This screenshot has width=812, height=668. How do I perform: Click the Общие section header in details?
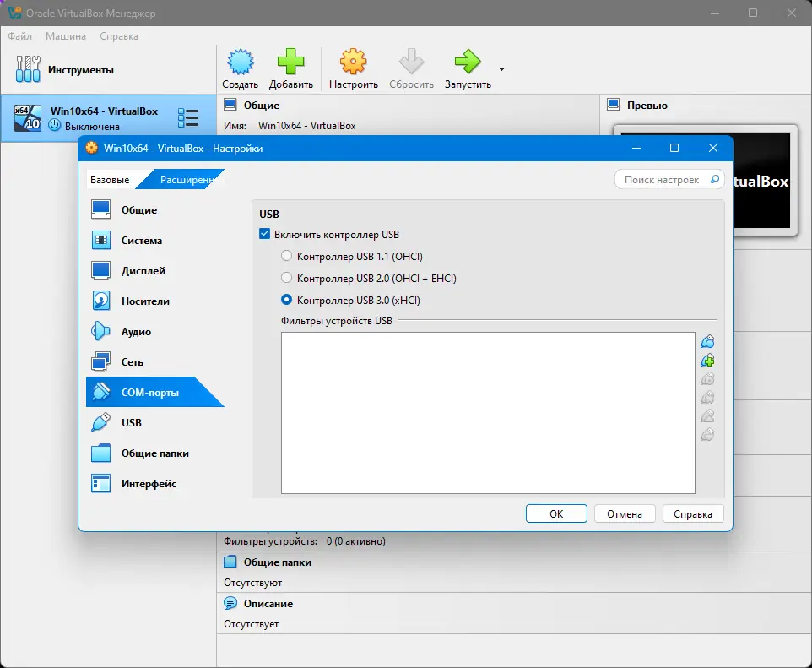[262, 106]
